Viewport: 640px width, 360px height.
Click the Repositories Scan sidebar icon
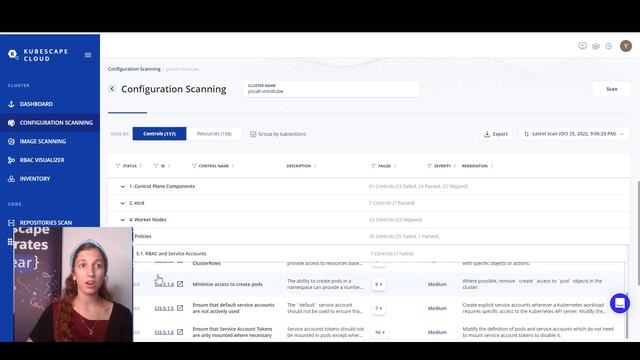click(x=11, y=222)
